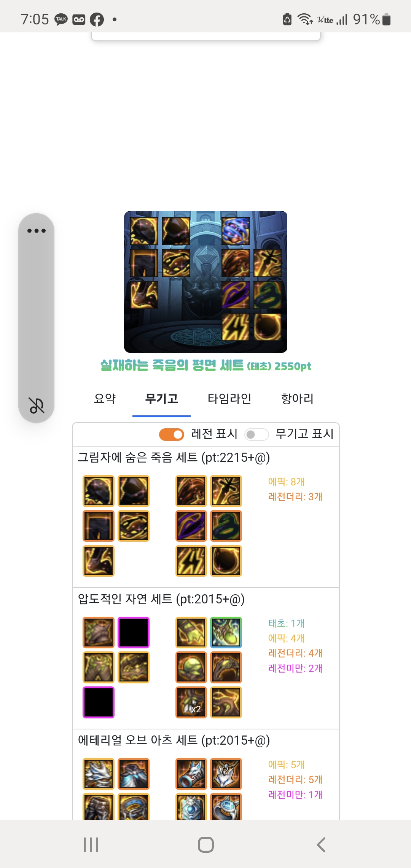Screen dimensions: 411x868
Task: Expand the three-dot floating panel menu
Action: [x=37, y=231]
